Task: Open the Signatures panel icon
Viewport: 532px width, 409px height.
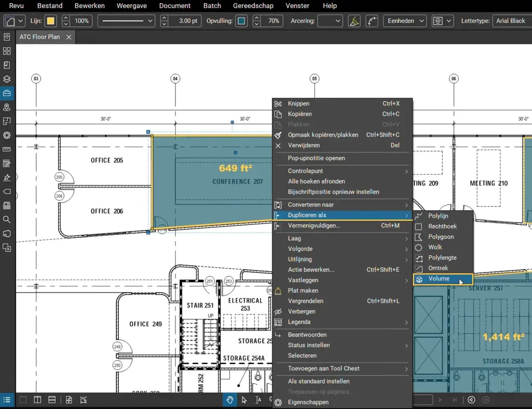Action: click(x=7, y=177)
